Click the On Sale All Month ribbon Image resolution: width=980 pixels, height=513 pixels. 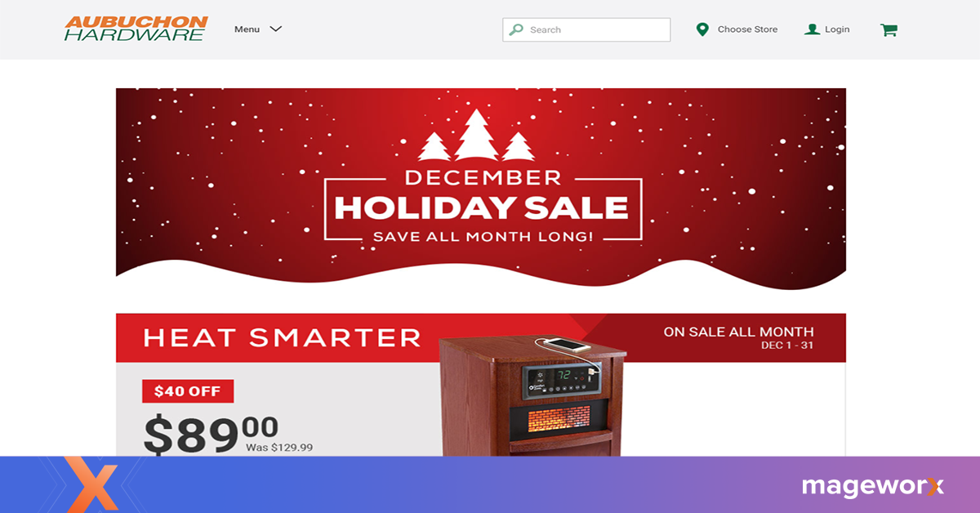point(738,337)
